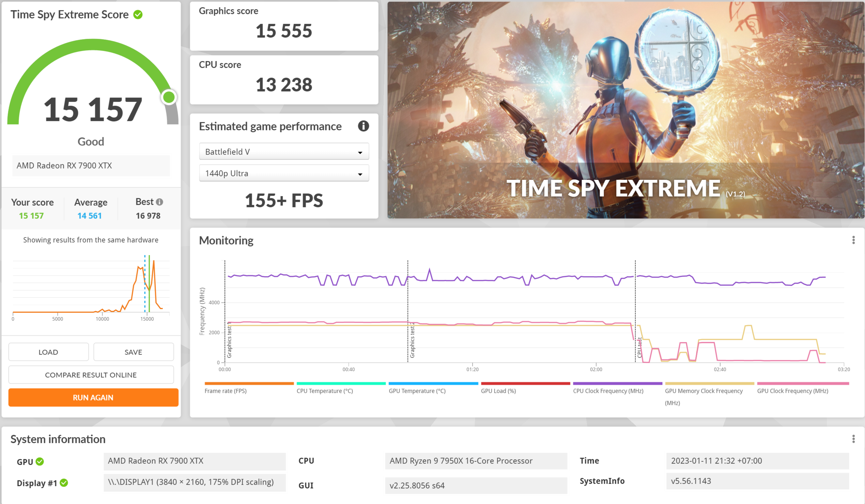Click the CPU test marker line
Viewport: 865px width, 504px height.
[635, 311]
